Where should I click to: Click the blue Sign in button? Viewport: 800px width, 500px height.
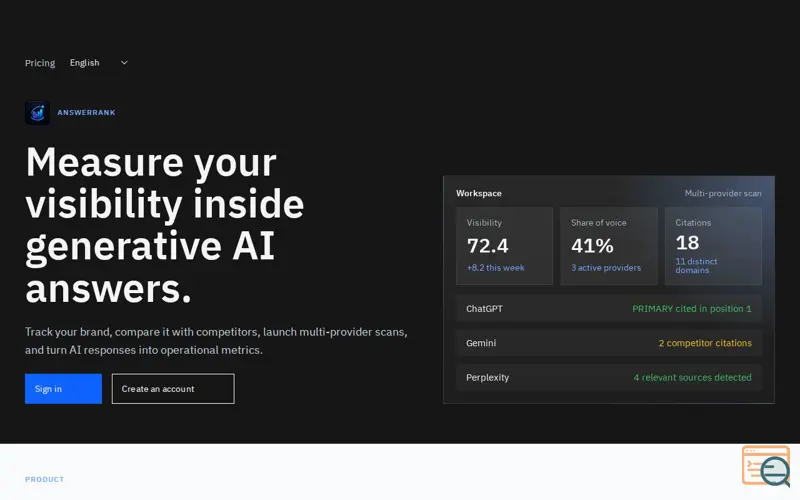tap(63, 389)
